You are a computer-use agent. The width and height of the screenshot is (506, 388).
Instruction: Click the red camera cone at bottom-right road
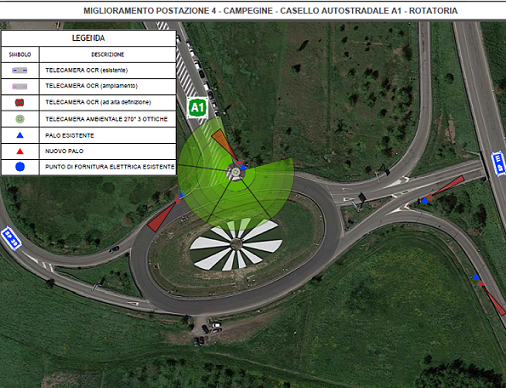point(494,300)
